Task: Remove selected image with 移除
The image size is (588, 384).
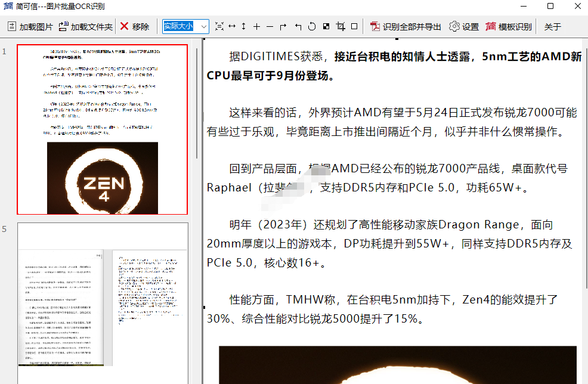Action: pos(135,27)
